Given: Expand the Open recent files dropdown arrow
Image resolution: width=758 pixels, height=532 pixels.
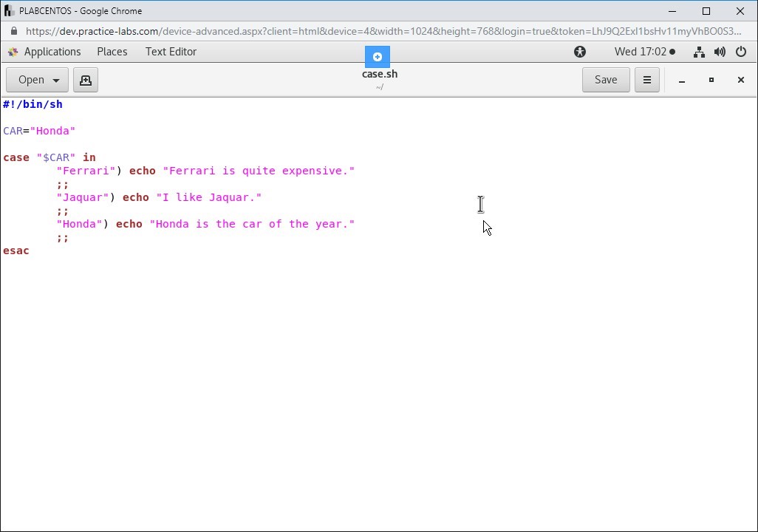Looking at the screenshot, I should click(56, 80).
